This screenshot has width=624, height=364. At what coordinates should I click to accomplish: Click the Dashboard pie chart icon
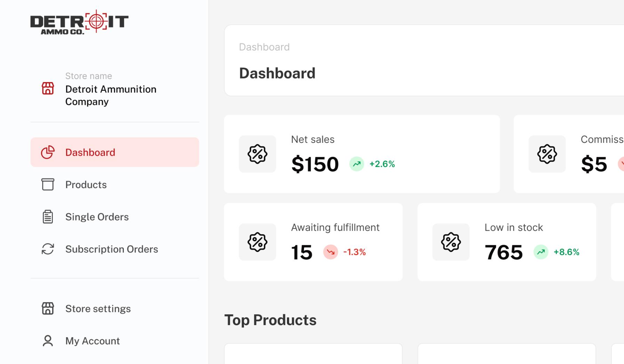tap(48, 152)
